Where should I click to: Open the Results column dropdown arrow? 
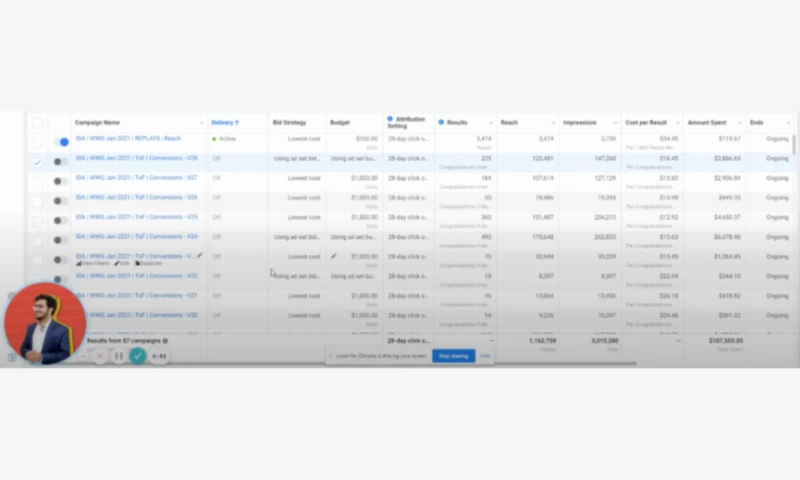(x=491, y=123)
